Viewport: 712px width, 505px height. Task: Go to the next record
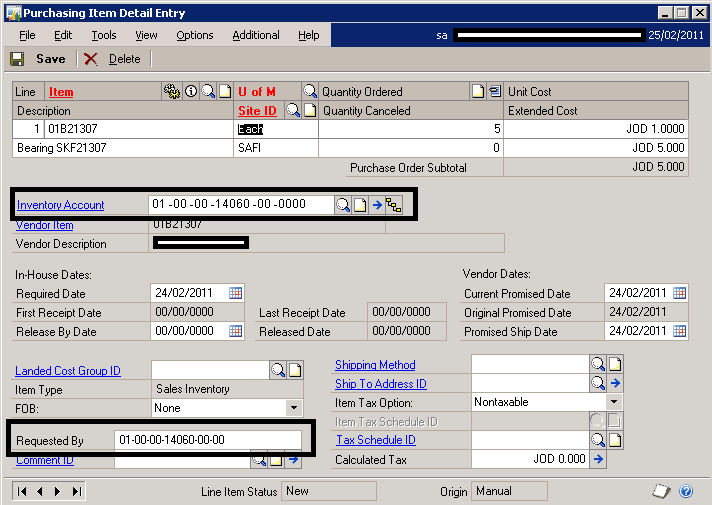(58, 491)
